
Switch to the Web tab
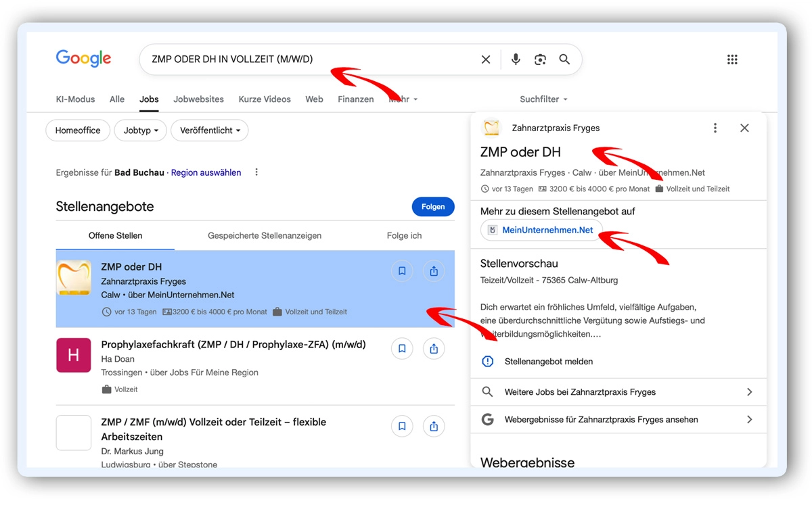314,99
